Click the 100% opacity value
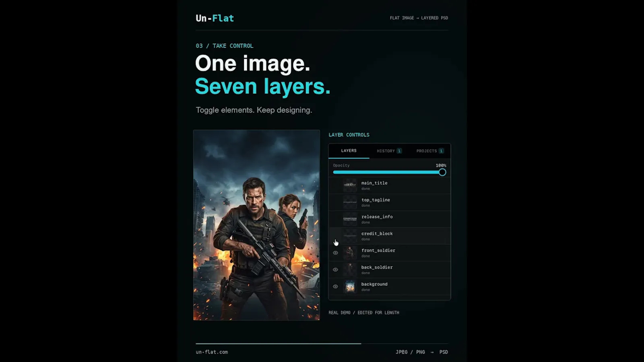 coord(441,165)
